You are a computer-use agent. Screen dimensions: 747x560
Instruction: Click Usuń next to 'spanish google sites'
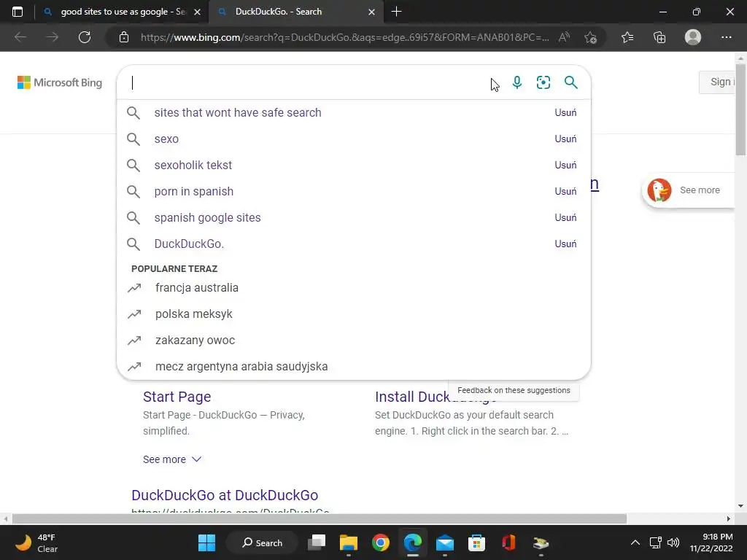(565, 217)
